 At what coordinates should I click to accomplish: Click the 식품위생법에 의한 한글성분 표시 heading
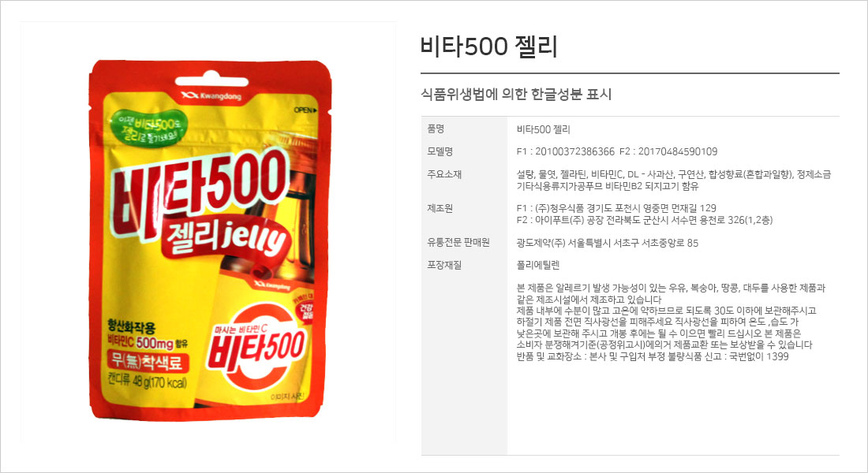coord(516,94)
